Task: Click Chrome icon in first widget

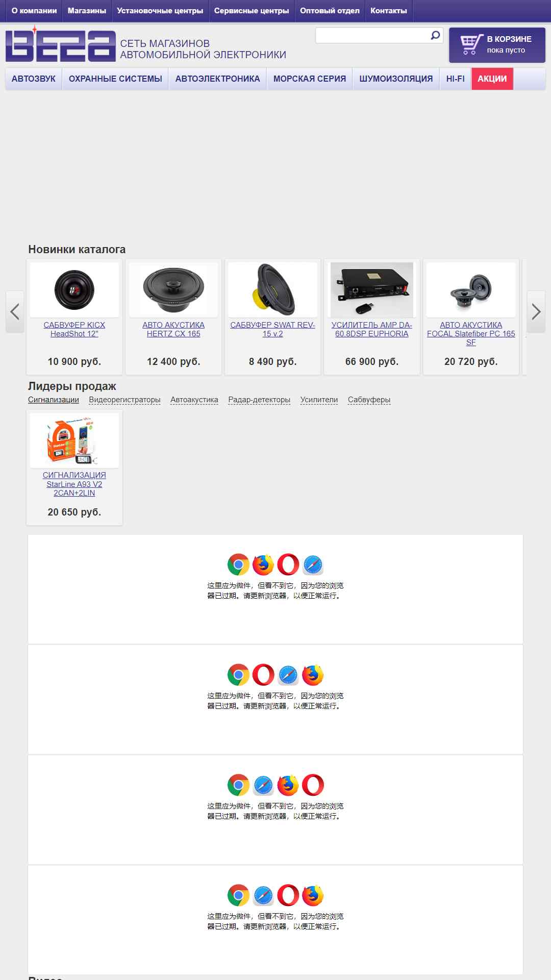Action: (x=238, y=565)
